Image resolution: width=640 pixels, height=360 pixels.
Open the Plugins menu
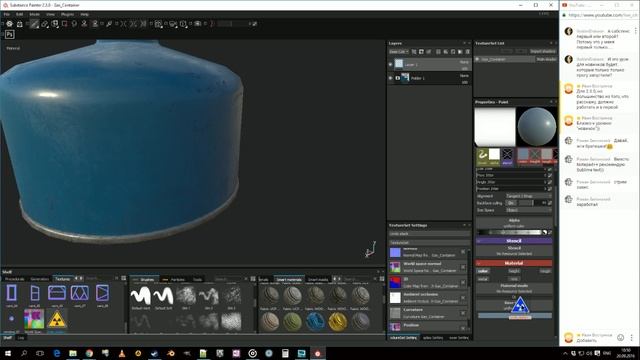[x=67, y=14]
